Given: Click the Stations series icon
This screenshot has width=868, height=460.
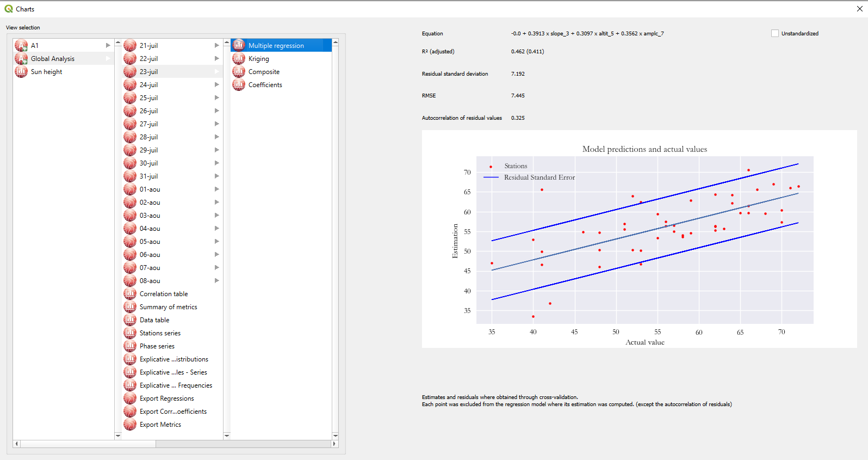Looking at the screenshot, I should pyautogui.click(x=130, y=333).
